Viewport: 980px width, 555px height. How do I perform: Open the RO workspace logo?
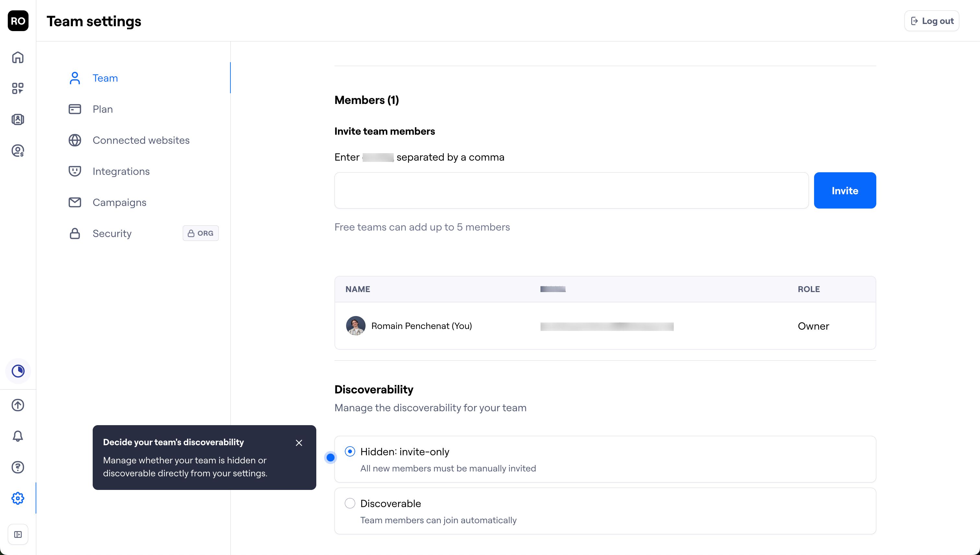(x=18, y=21)
